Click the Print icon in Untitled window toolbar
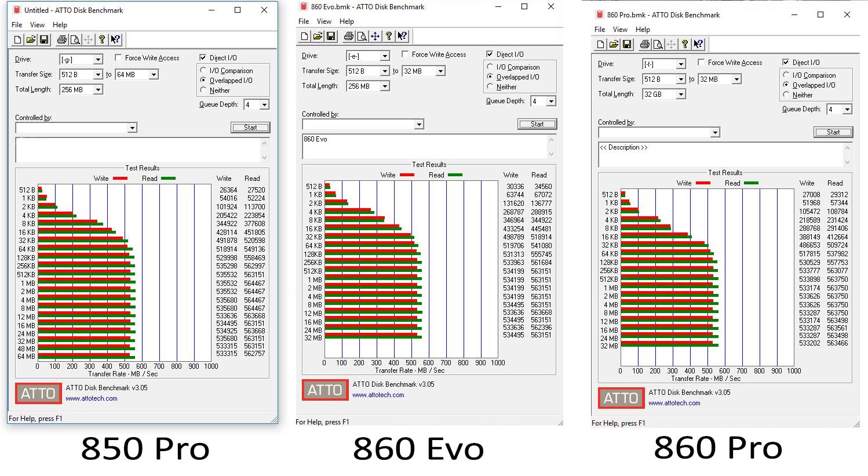 [61, 39]
